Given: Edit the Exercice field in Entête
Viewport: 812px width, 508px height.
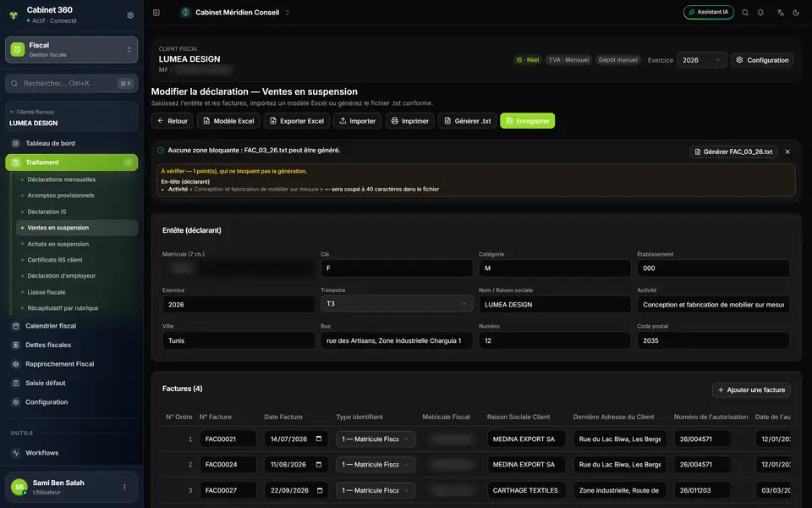Looking at the screenshot, I should [x=239, y=304].
